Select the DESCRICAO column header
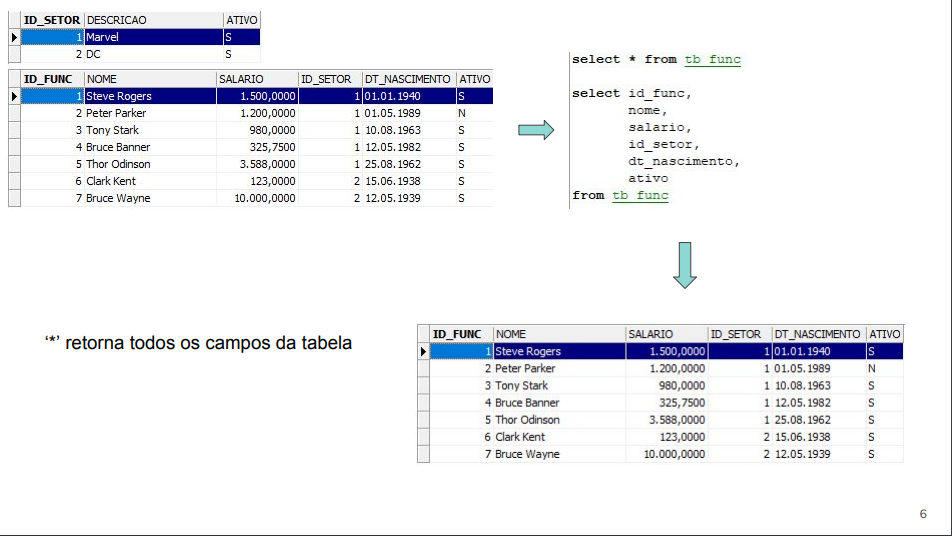This screenshot has width=952, height=536. point(152,20)
